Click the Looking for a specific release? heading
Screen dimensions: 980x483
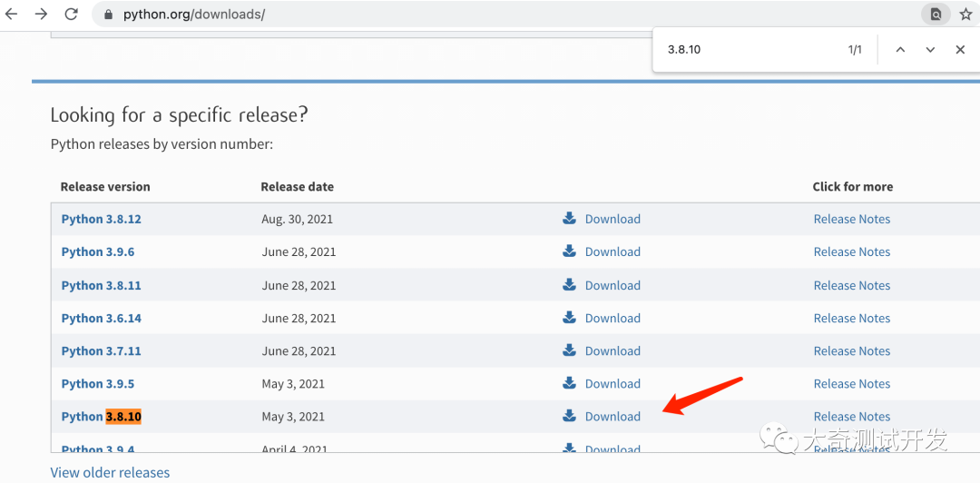coord(179,115)
